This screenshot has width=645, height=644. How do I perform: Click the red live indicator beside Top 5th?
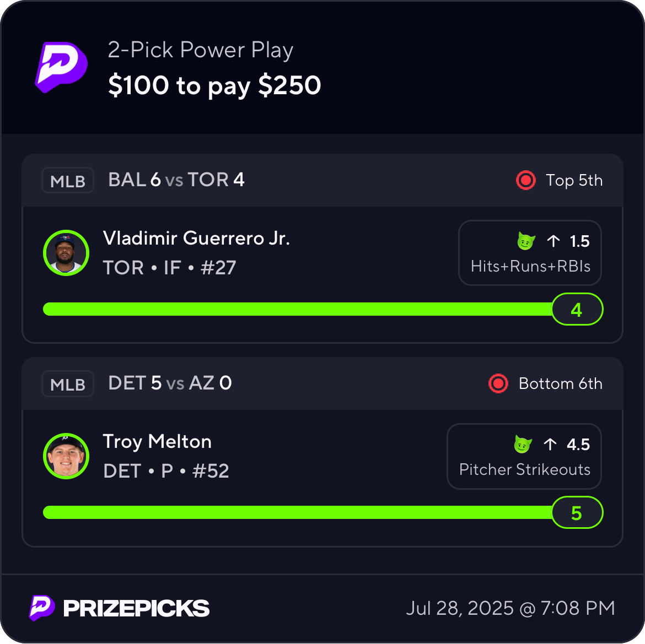[526, 180]
